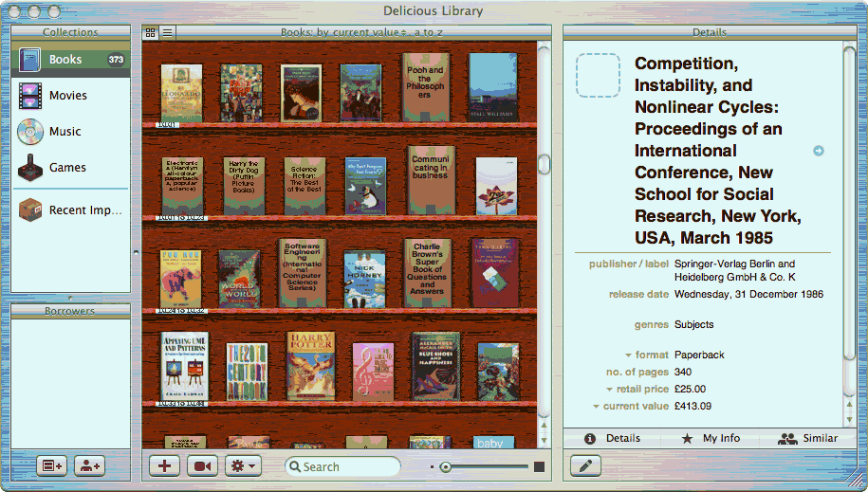Open the Recent Imports shelf
Screen dimensions: 868x492
tap(71, 210)
